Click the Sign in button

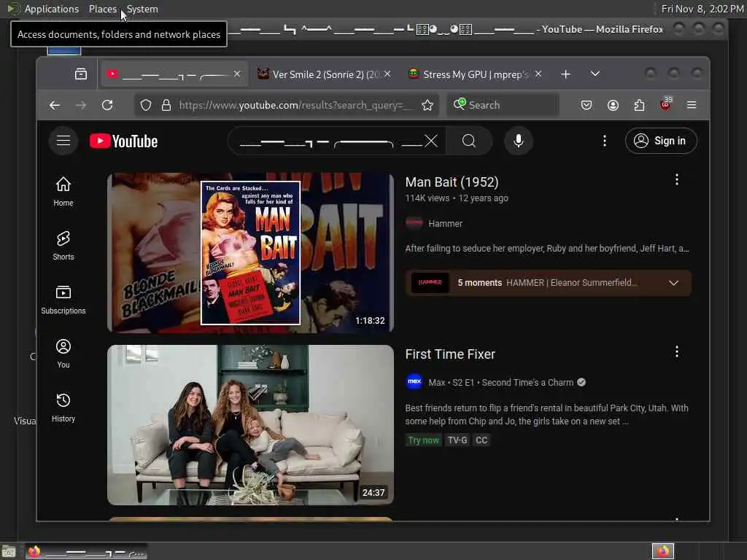tap(661, 141)
